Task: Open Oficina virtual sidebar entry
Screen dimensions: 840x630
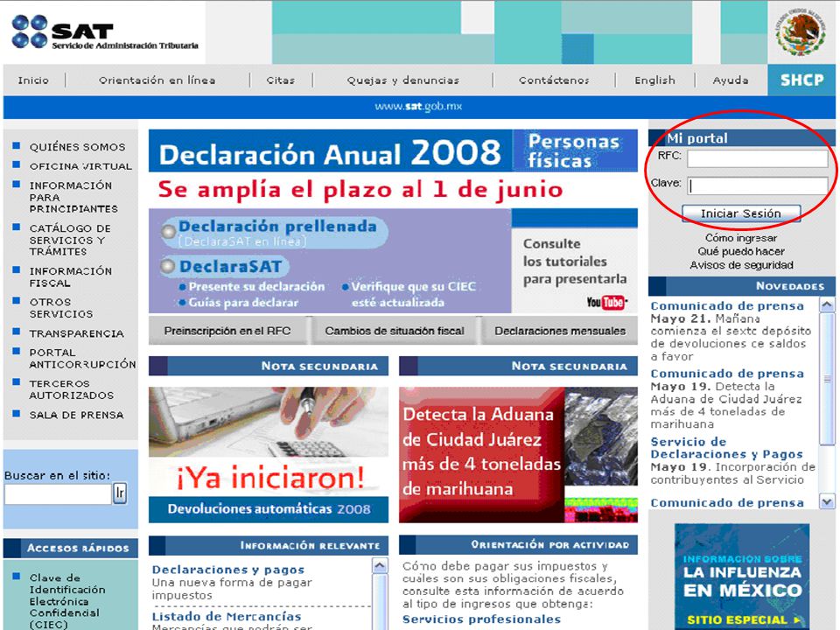Action: click(x=80, y=166)
